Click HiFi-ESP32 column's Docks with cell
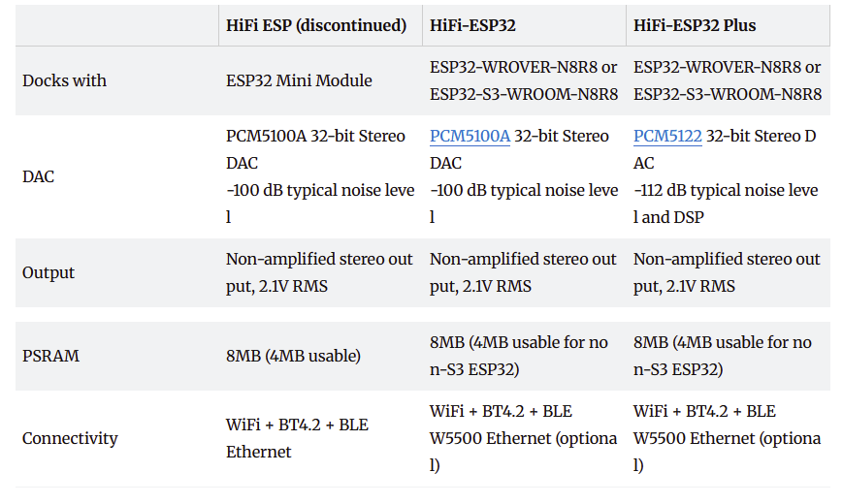 tap(524, 80)
